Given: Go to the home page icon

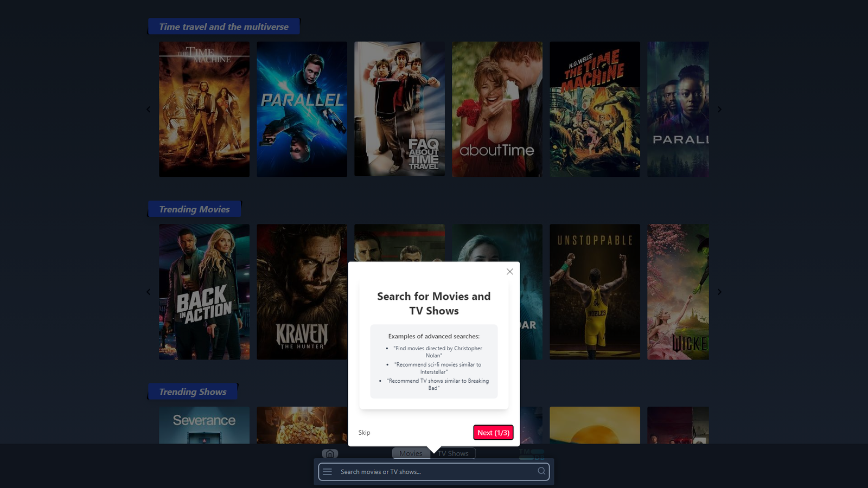Looking at the screenshot, I should 330,453.
